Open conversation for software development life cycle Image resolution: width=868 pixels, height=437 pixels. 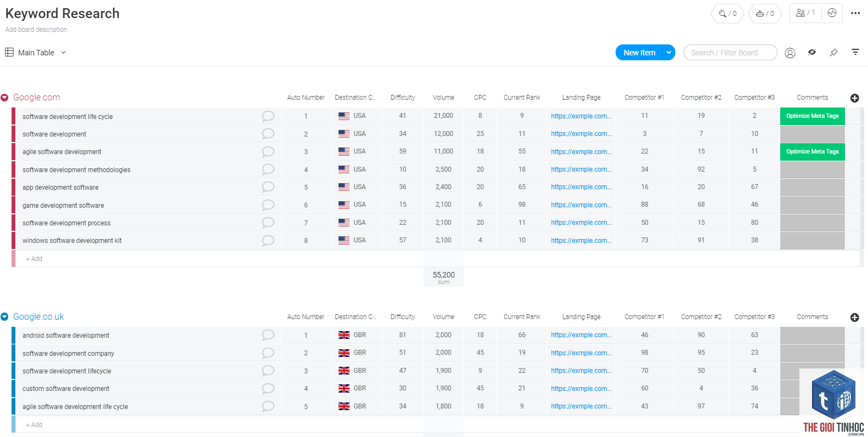pos(268,116)
